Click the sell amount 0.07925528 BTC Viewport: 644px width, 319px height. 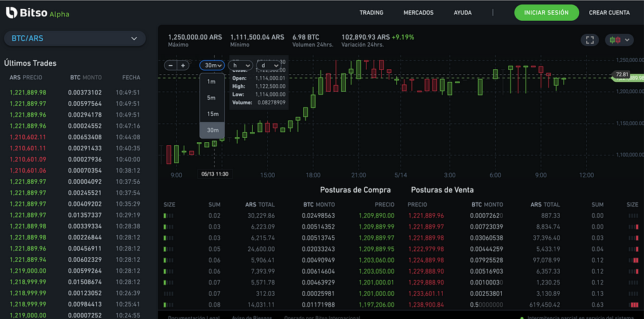487,260
